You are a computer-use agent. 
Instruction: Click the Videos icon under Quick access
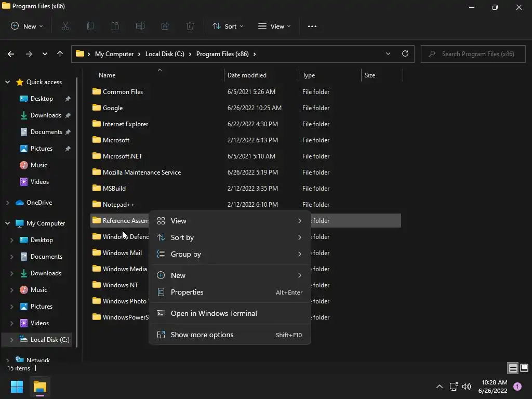pyautogui.click(x=24, y=181)
